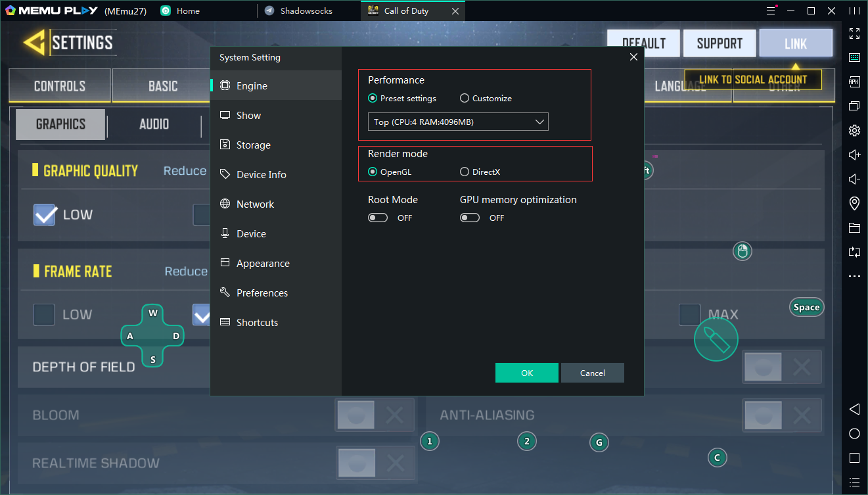Toggle fullscreen from the MEmu sidebar
This screenshot has width=868, height=495.
pyautogui.click(x=854, y=34)
